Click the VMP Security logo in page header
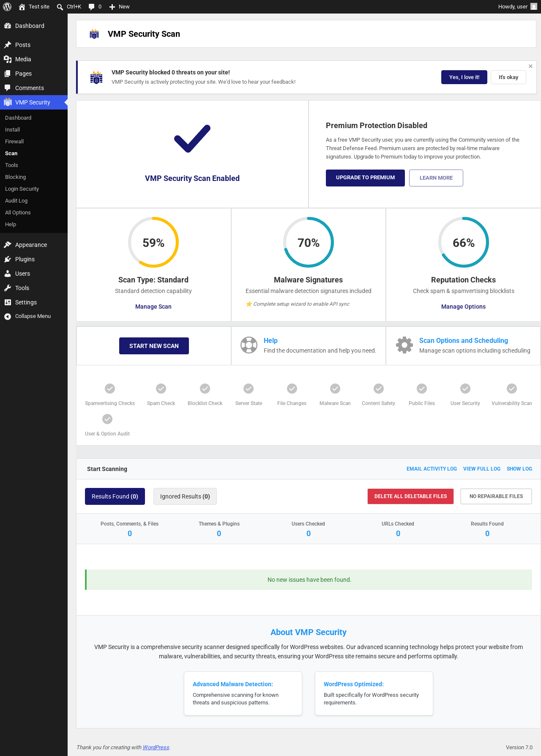This screenshot has height=756, width=541. 94,34
